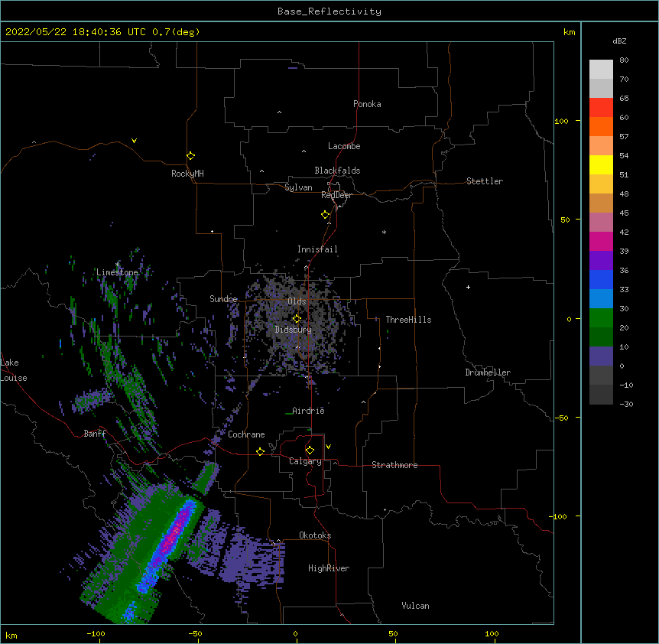Click the purple 36-39 dBZ swatch
The image size is (659, 644).
coord(601,260)
